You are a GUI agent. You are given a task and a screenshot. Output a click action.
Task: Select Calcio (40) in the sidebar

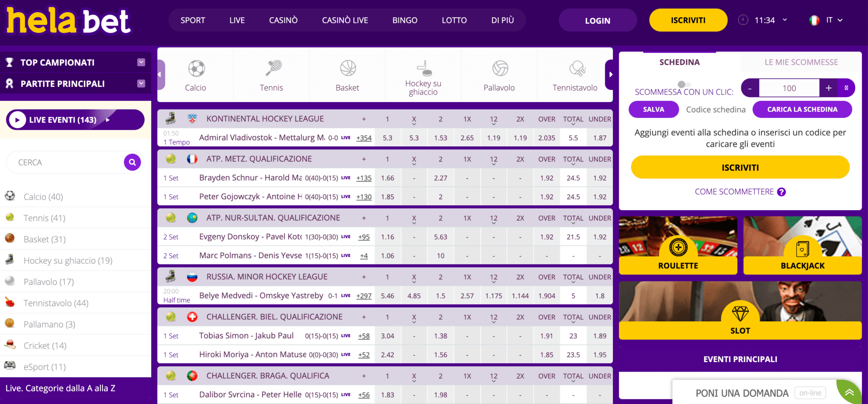coord(43,197)
